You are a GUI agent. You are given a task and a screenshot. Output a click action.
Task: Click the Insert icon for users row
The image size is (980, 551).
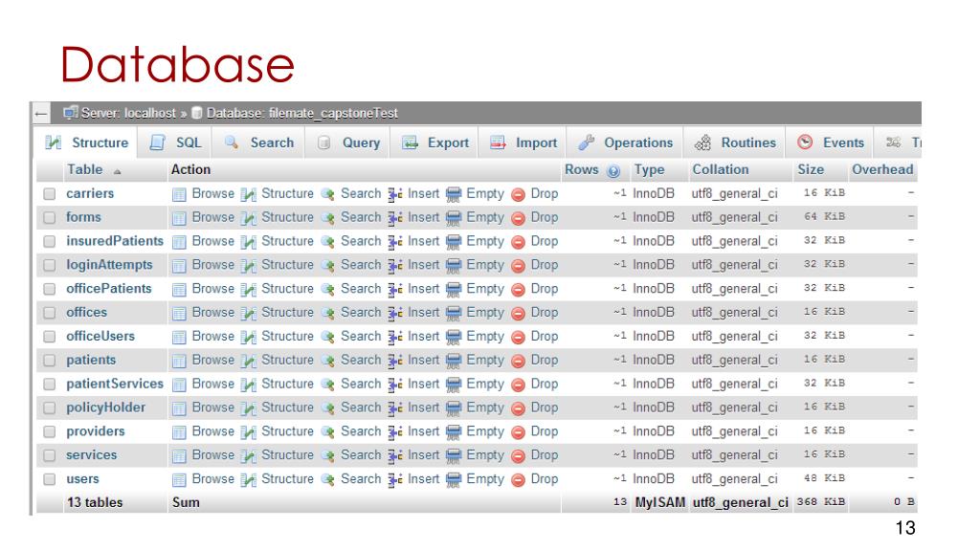(x=395, y=480)
